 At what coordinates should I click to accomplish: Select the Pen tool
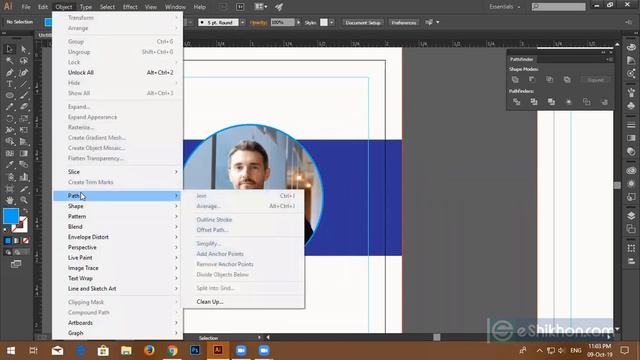click(x=9, y=73)
